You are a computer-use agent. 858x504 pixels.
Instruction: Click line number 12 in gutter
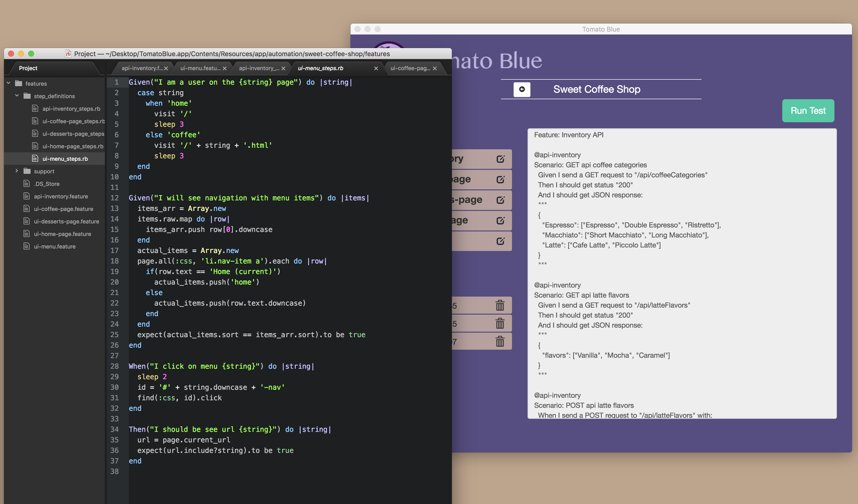114,198
